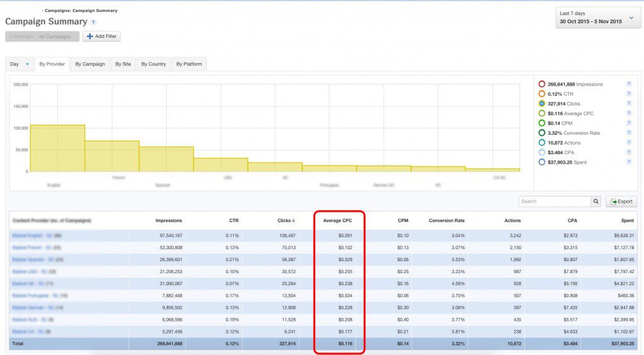Open help for CPA metric
644x355 pixels.
[628, 152]
